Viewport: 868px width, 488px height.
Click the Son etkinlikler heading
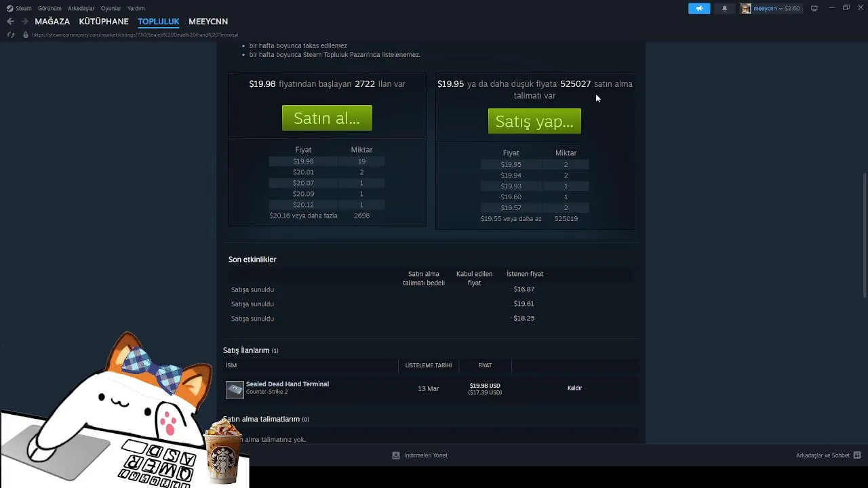click(252, 260)
